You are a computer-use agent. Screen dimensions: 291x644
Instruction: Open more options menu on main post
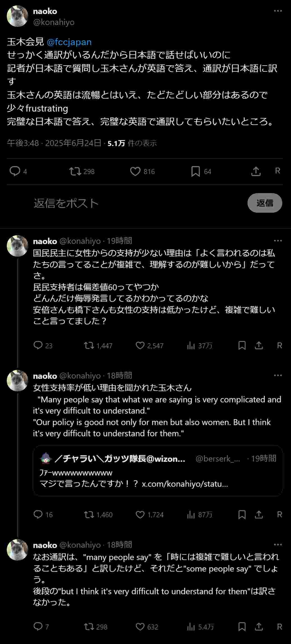coord(278,11)
